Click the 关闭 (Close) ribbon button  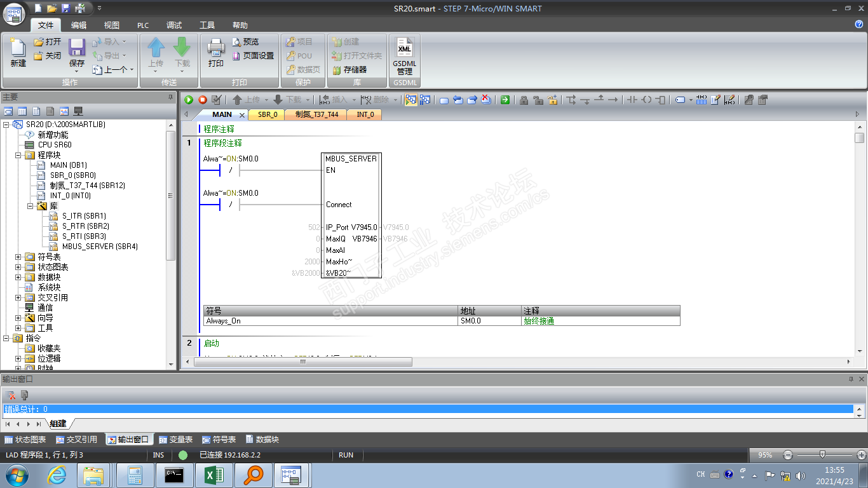coord(48,56)
